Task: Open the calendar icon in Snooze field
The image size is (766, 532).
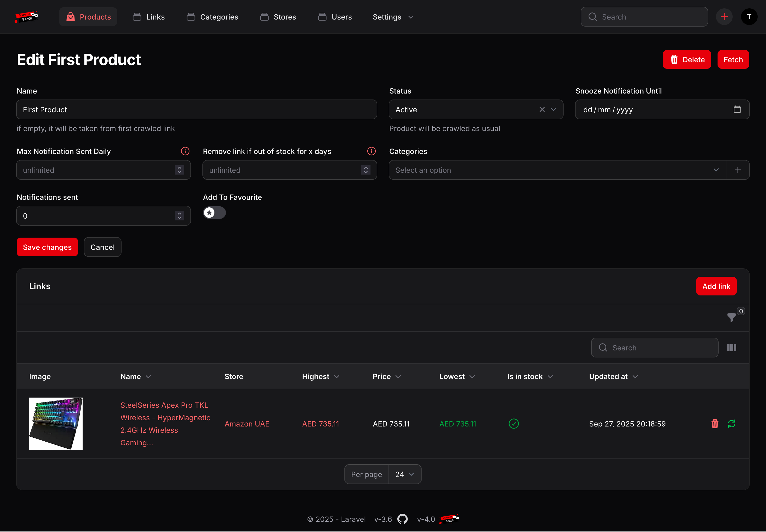Action: click(x=737, y=109)
